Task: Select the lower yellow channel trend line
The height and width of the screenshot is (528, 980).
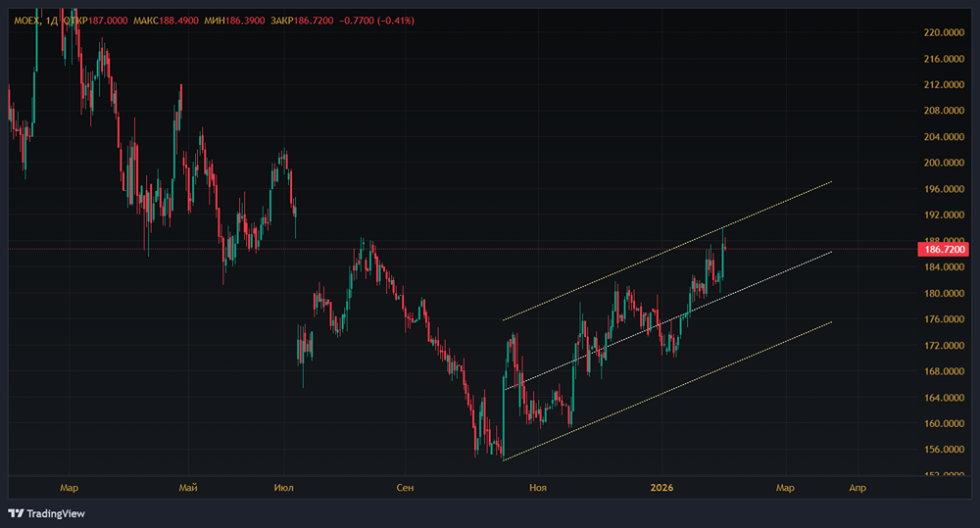Action: coord(667,391)
